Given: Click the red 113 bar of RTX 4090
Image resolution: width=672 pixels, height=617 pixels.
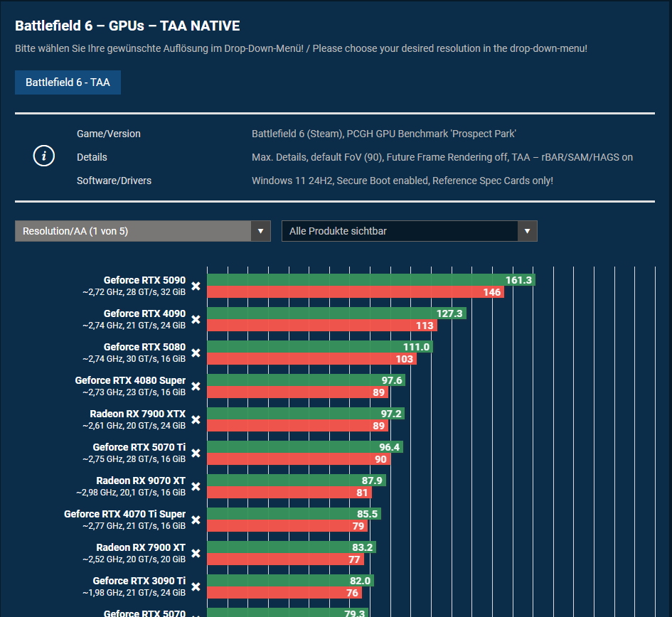Looking at the screenshot, I should (322, 326).
